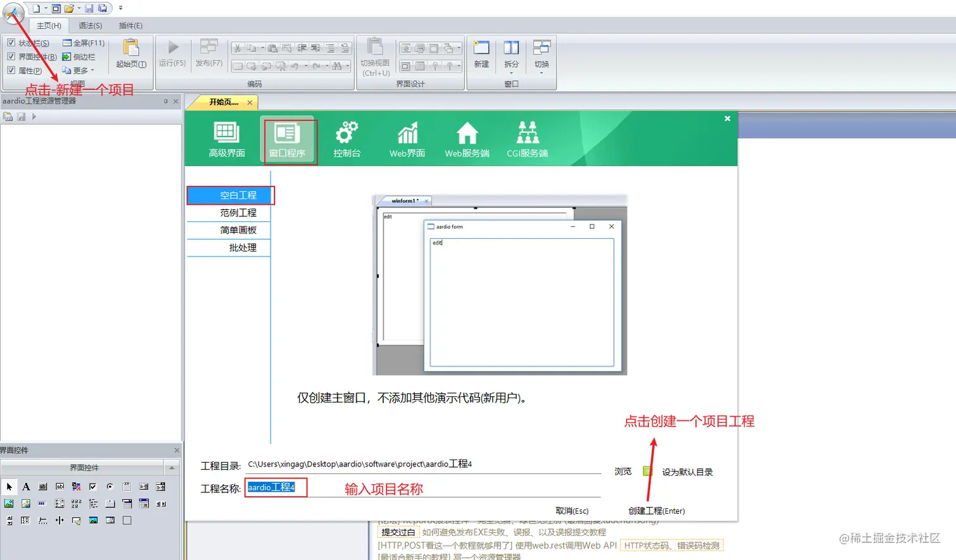Click 浏览 to browse project directory

[x=623, y=472]
